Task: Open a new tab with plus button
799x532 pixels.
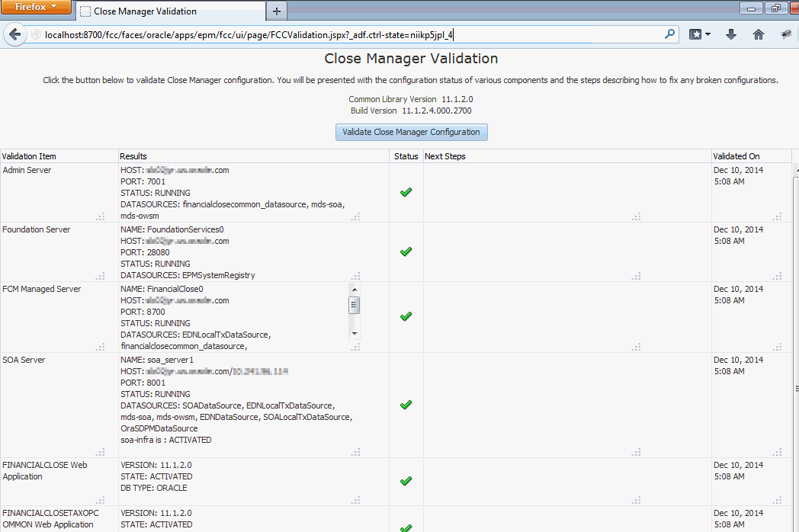Action: click(276, 11)
